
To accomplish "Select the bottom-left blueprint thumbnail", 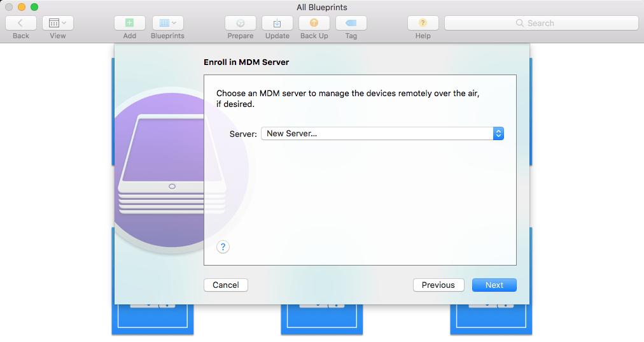I will tap(153, 320).
